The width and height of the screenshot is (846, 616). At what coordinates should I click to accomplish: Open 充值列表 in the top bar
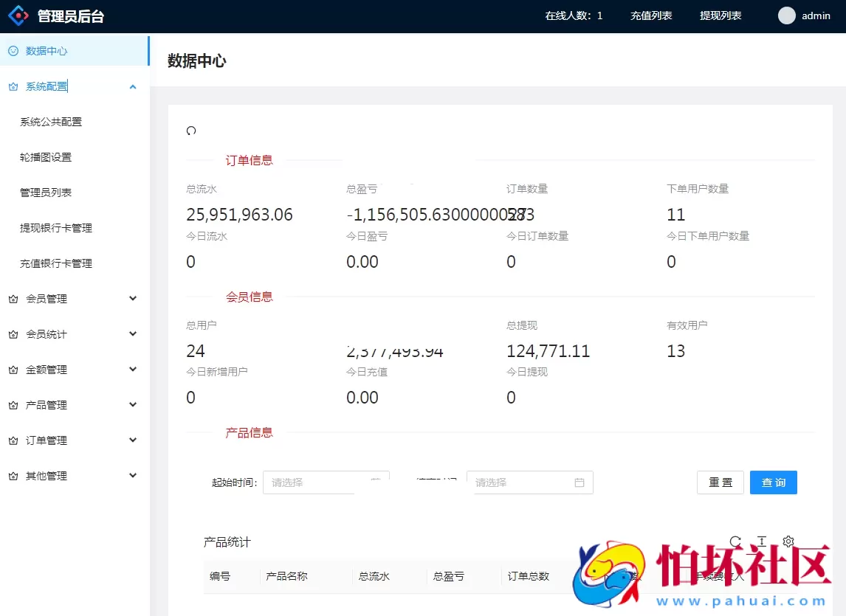click(651, 15)
